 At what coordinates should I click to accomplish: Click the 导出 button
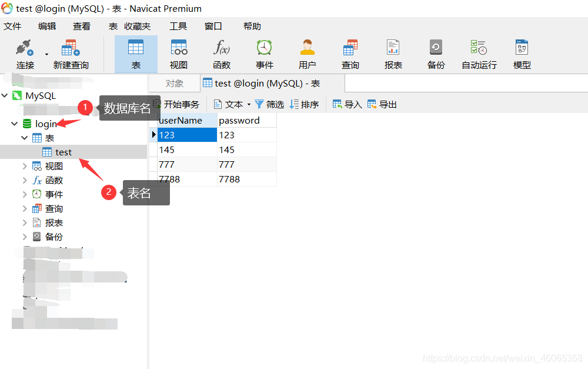(x=382, y=104)
